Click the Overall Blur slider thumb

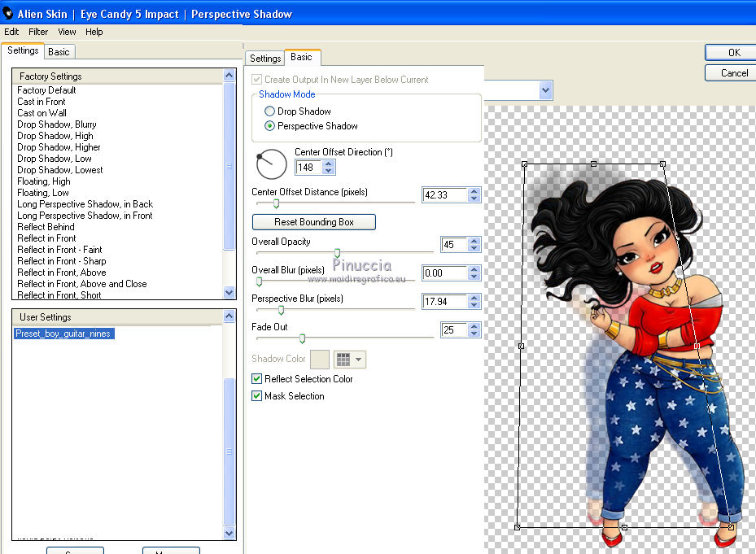[x=260, y=281]
